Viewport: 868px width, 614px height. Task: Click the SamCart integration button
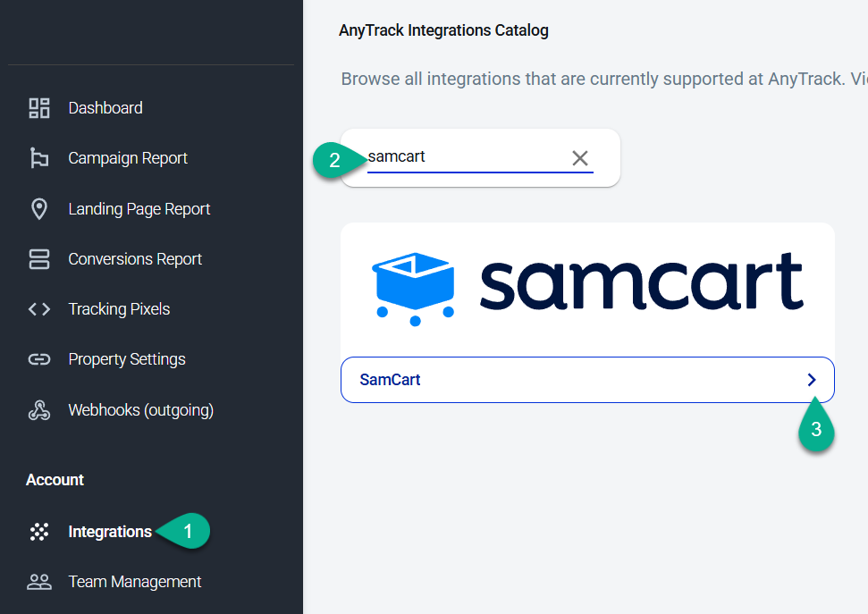[587, 380]
